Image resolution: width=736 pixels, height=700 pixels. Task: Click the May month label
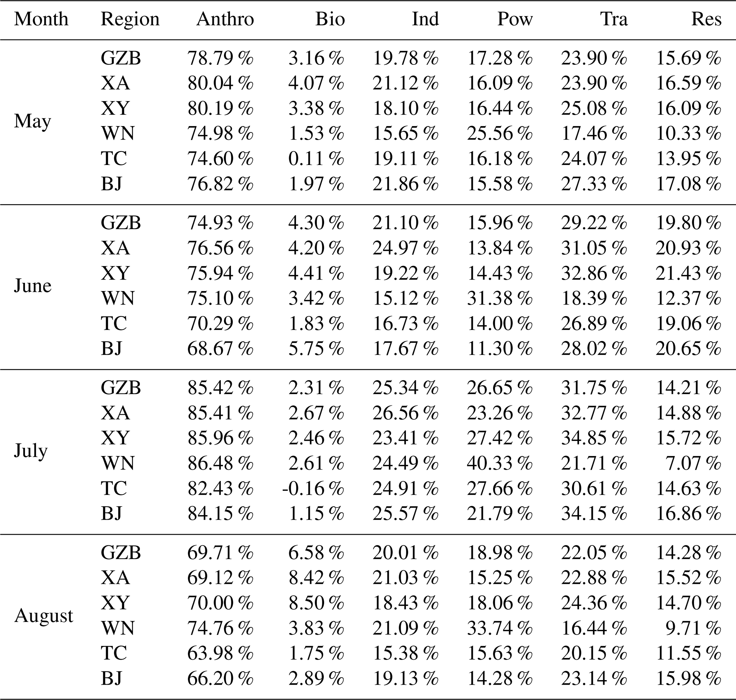pos(32,121)
